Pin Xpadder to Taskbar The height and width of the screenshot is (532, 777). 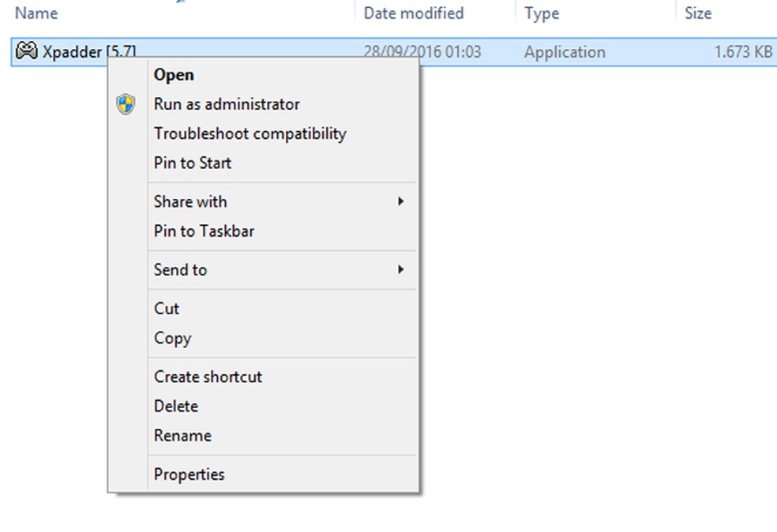point(204,231)
